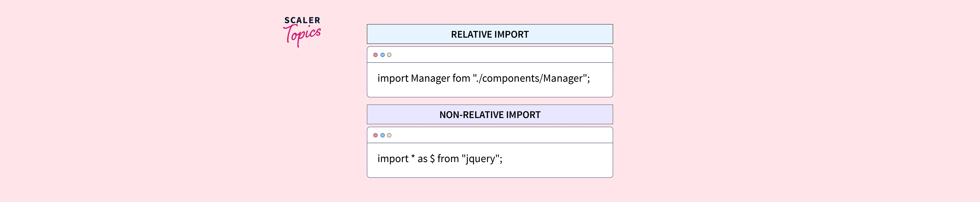Click the "as" keyword in the jquery import

[422, 159]
